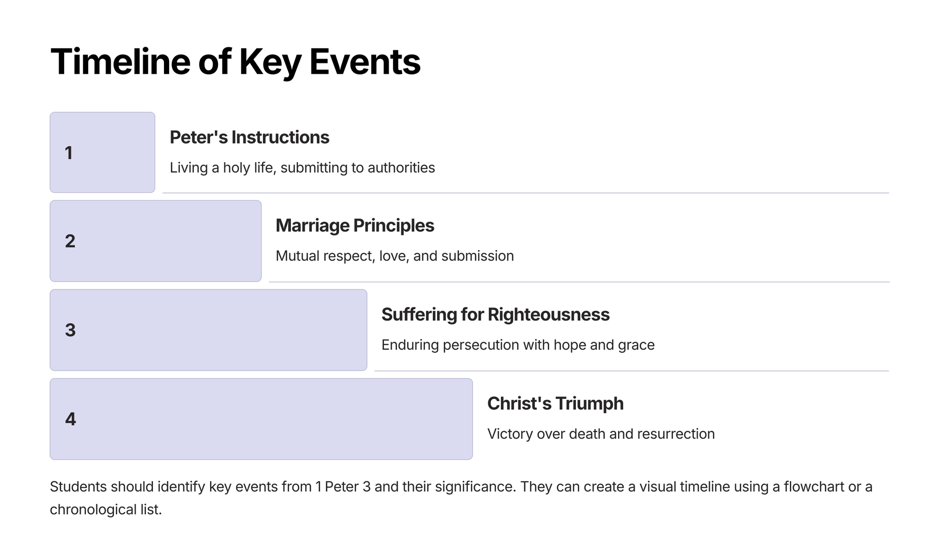Click the "Peter's Instructions" heading
Image resolution: width=946 pixels, height=560 pixels.
(249, 137)
